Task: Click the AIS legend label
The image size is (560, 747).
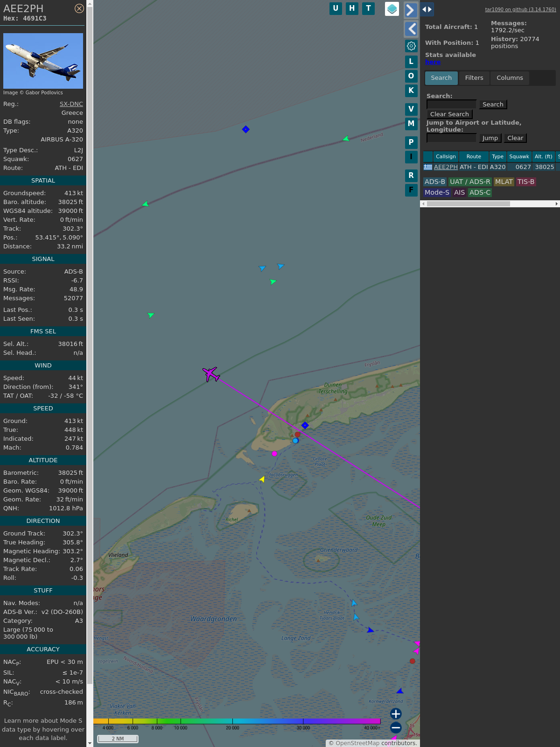Action: [x=459, y=193]
